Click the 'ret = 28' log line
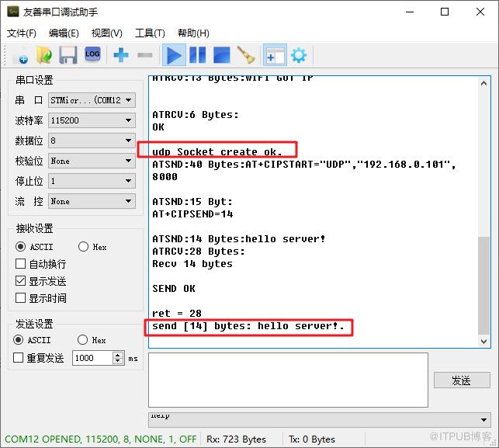Viewport: 499px width, 448px height. pos(177,314)
